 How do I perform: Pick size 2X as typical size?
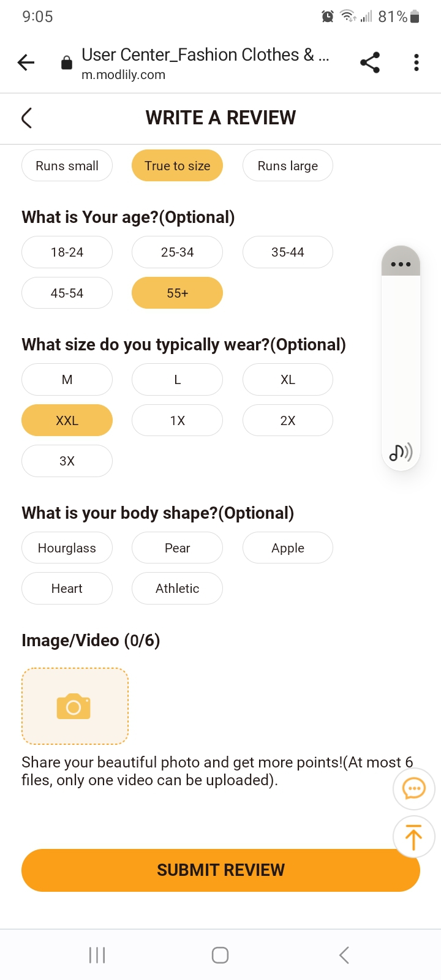[x=287, y=421]
